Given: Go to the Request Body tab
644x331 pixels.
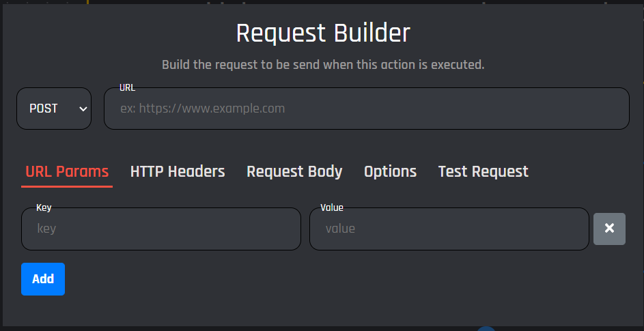Looking at the screenshot, I should (294, 171).
